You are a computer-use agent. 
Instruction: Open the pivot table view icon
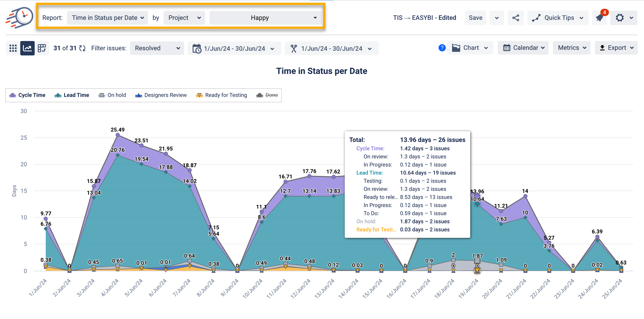point(42,48)
